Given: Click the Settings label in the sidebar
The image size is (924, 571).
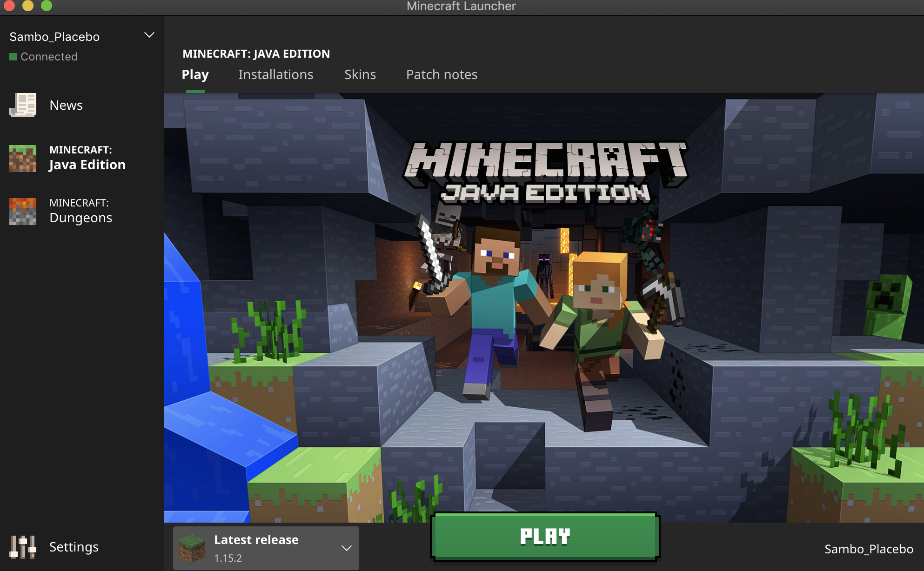Looking at the screenshot, I should (74, 547).
